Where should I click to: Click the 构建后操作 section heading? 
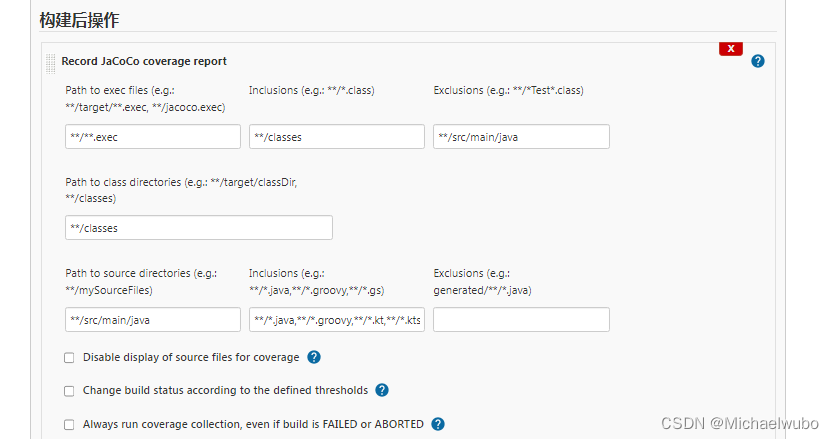click(x=79, y=20)
